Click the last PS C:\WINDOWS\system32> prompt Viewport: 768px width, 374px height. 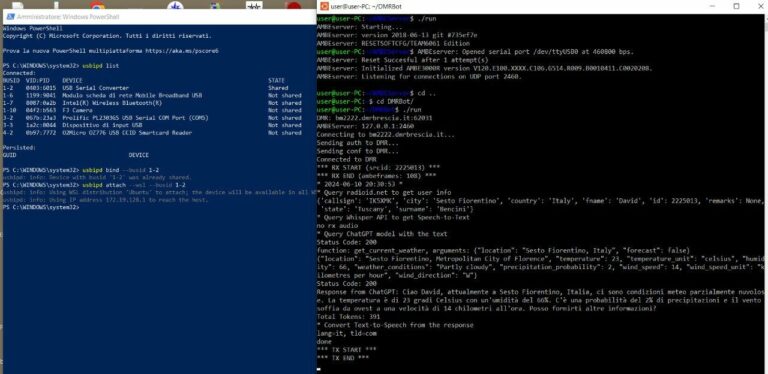point(41,208)
